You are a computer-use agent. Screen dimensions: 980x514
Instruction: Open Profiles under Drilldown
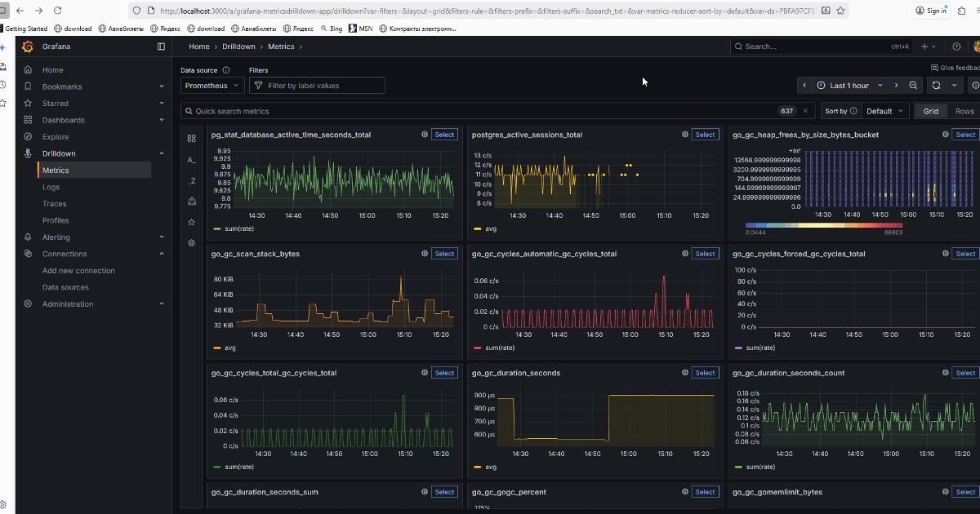pyautogui.click(x=56, y=220)
